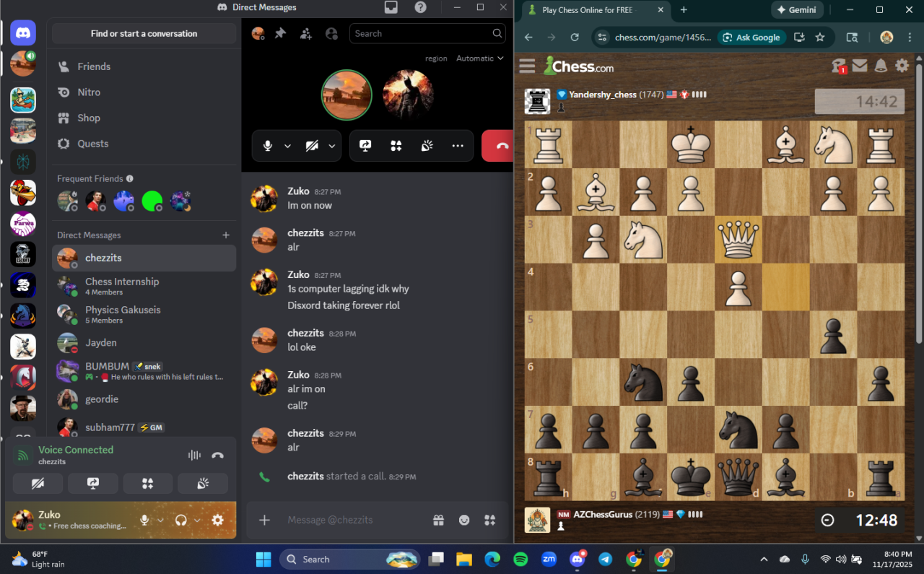Open the Physics Gakuseis group DM
The height and width of the screenshot is (574, 924).
[x=144, y=314]
